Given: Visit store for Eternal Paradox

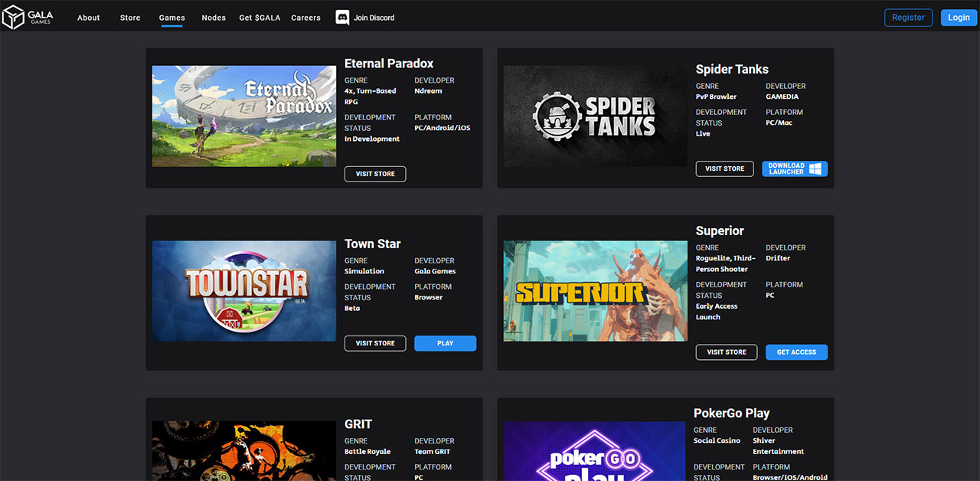Looking at the screenshot, I should click(375, 174).
